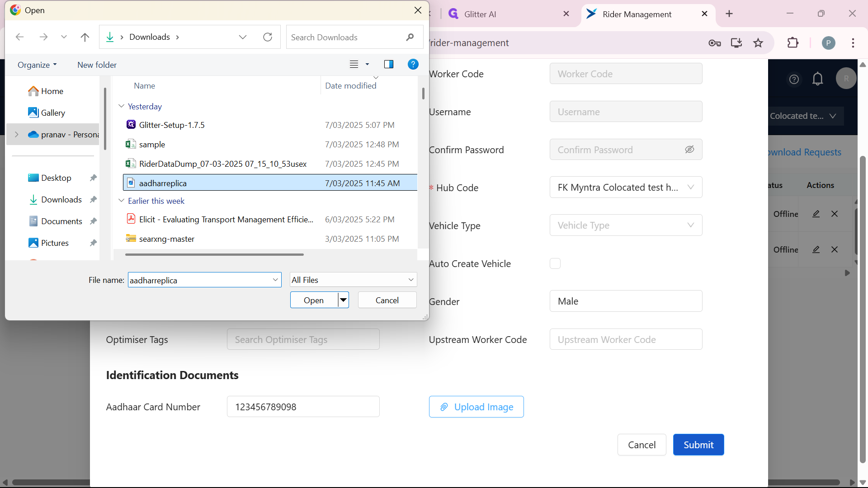This screenshot has height=488, width=868.
Task: Open the password manager key icon
Action: point(714,43)
